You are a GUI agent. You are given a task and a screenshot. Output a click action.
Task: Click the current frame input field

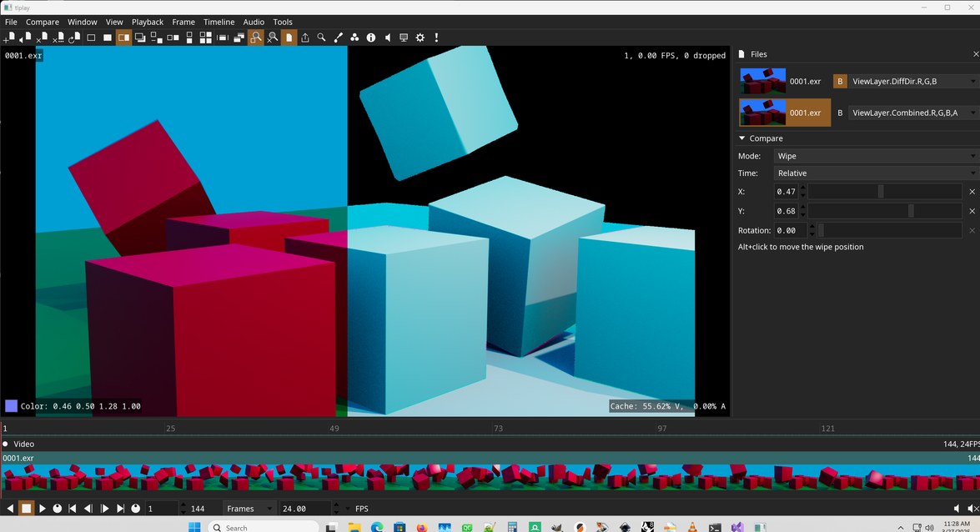pyautogui.click(x=162, y=509)
